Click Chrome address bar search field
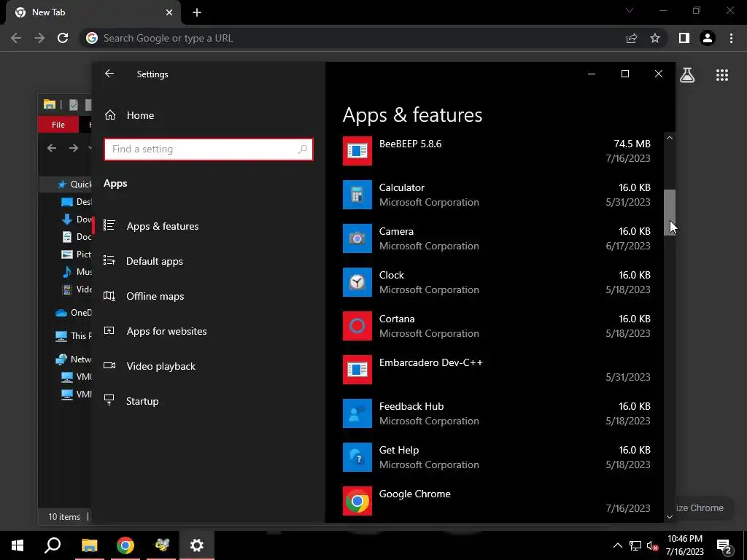Image resolution: width=747 pixels, height=560 pixels. point(352,38)
